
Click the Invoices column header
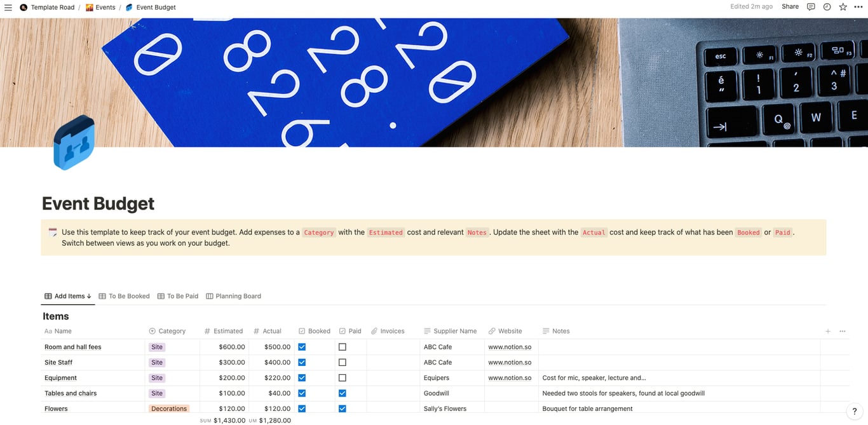tap(388, 331)
